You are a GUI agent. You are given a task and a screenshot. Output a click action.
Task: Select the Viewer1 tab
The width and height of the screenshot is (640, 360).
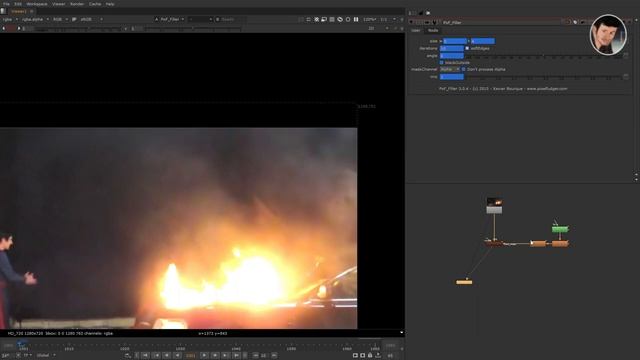click(19, 11)
